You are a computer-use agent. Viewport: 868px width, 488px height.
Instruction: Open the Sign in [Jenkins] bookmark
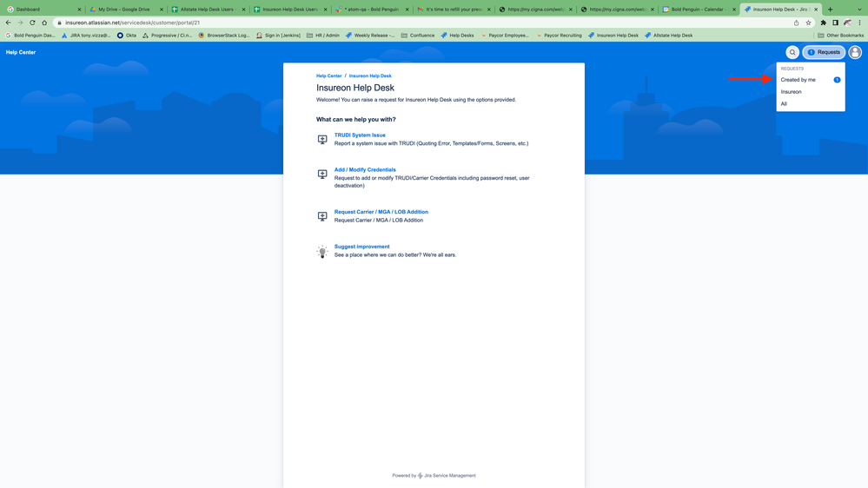coord(278,36)
